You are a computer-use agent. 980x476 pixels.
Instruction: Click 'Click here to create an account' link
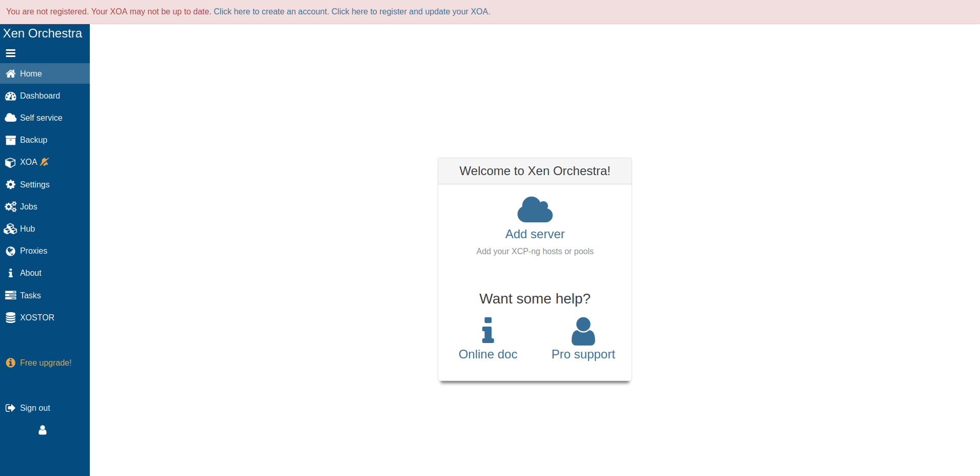[x=271, y=11]
